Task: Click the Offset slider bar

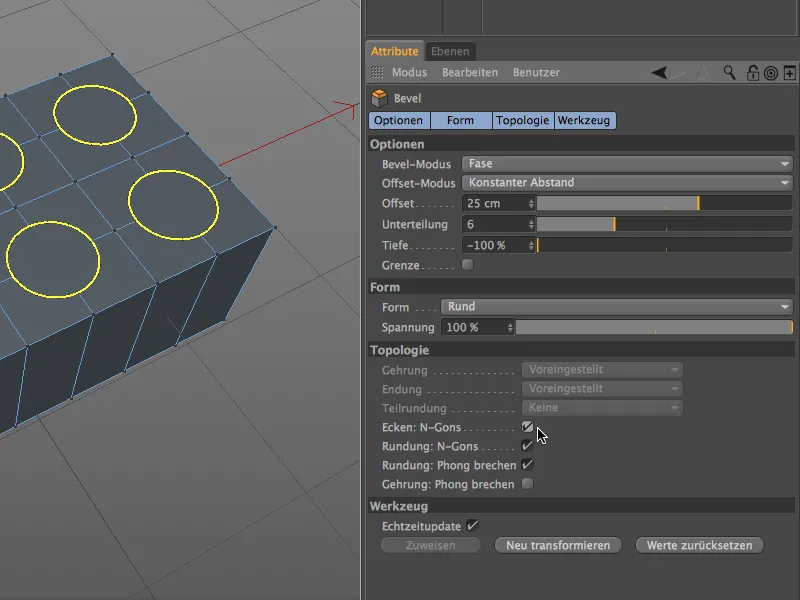Action: click(x=664, y=204)
